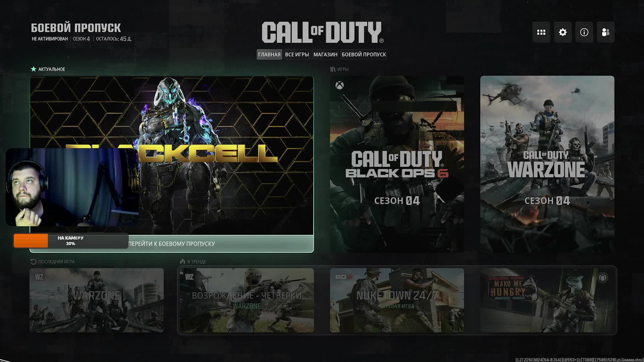Launch Call of Duty Warzone Сезон 04 card
Screen dimensions: 644x362
pos(547,164)
